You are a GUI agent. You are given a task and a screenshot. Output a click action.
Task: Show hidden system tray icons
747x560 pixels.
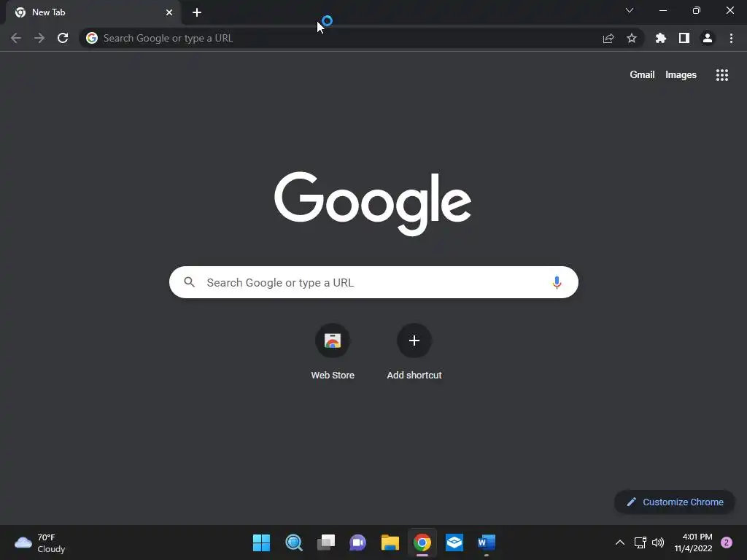click(620, 542)
